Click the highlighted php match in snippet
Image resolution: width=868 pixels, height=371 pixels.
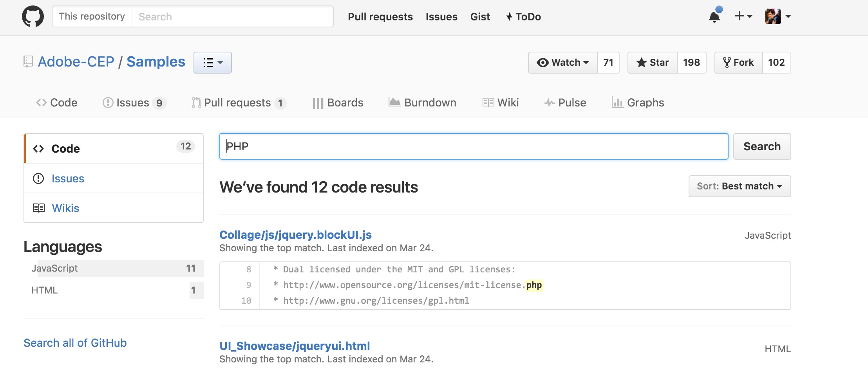click(534, 285)
